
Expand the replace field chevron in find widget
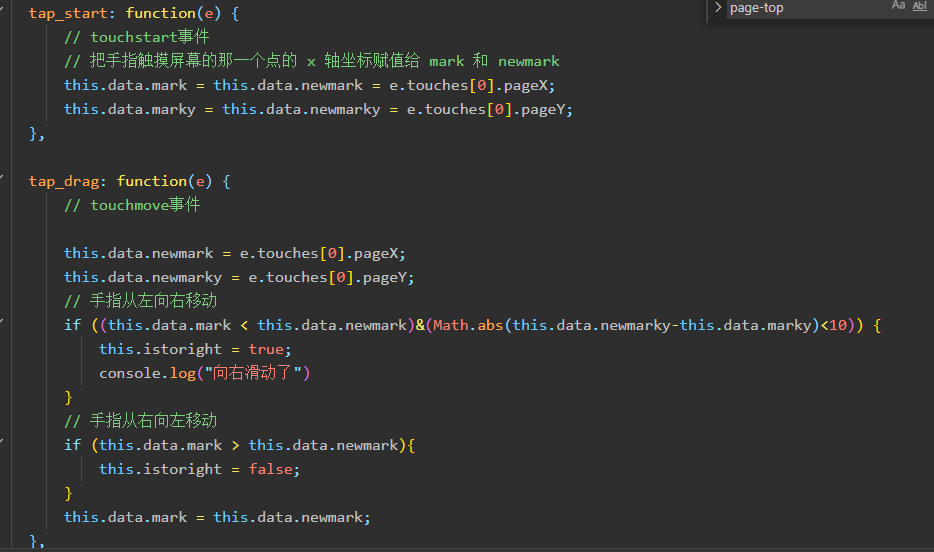point(718,7)
